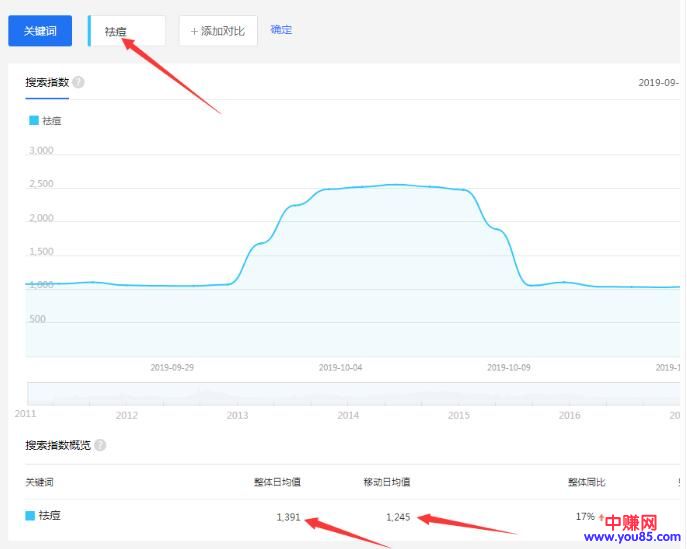Screen dimensions: 687x549
Task: Click the blue 关键词 button
Action: (x=40, y=31)
